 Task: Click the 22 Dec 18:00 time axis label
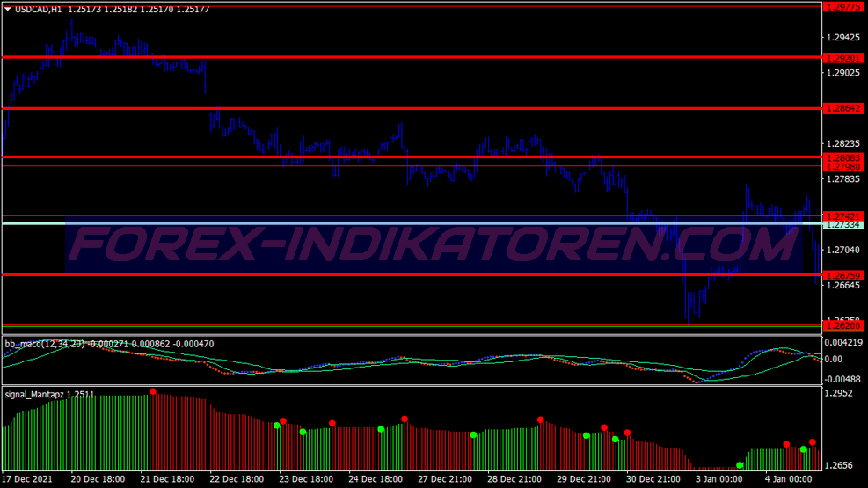237,479
